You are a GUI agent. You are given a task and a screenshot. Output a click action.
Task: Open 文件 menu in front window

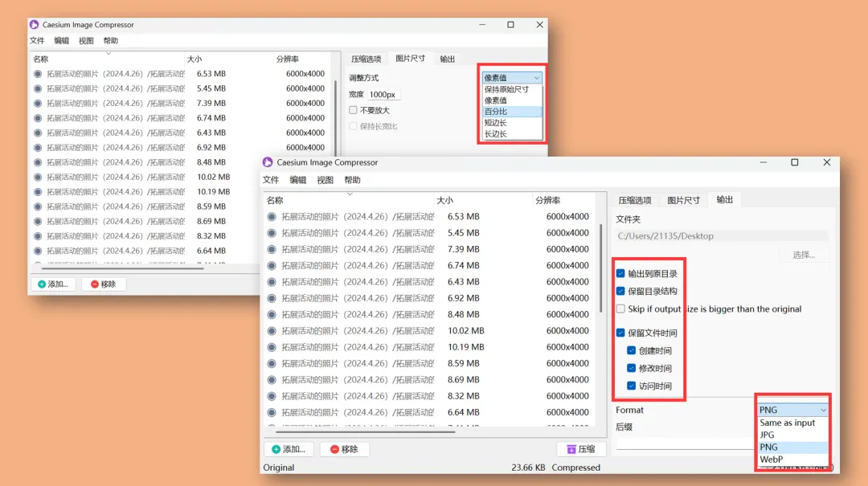[271, 180]
